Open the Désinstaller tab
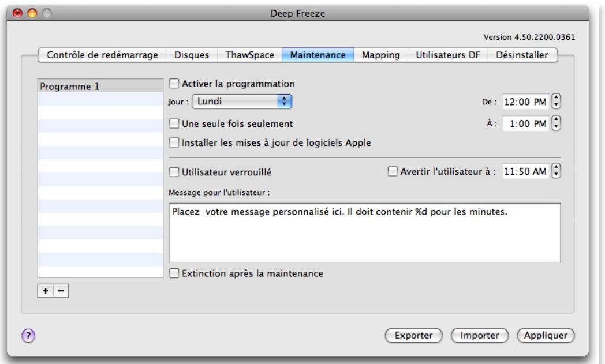Screen dimensions: 605x364 click(x=522, y=55)
